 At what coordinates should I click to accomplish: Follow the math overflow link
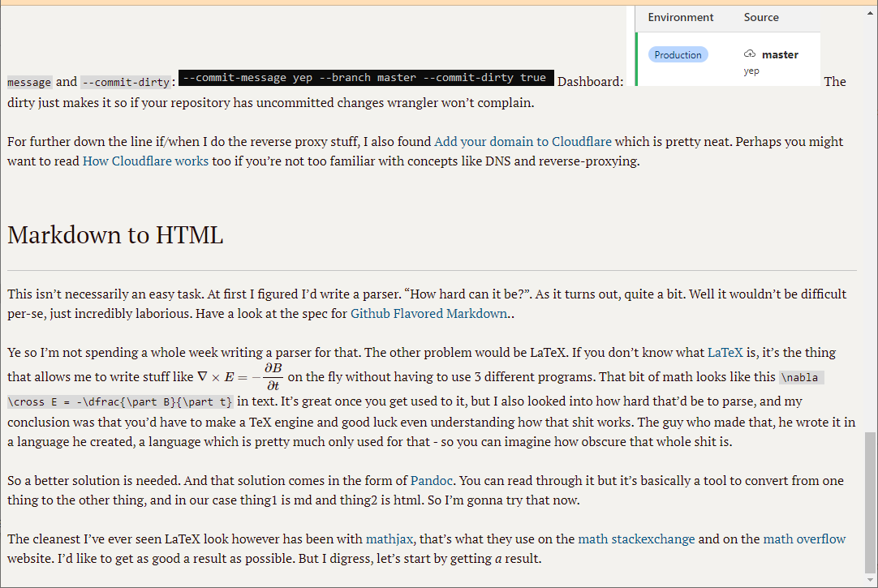804,539
